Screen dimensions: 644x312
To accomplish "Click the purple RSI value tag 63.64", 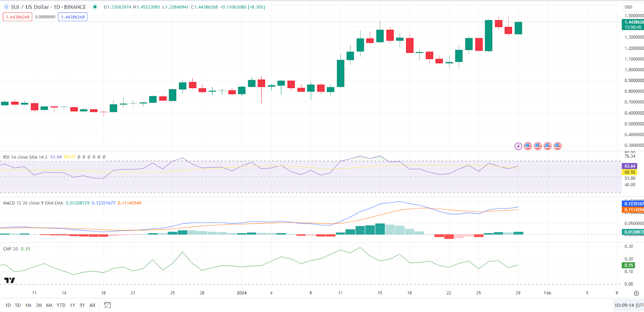I will [630, 166].
